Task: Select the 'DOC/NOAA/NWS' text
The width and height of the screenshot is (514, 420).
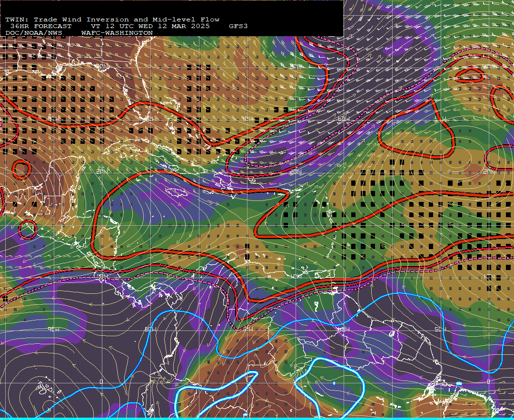Action: (x=33, y=33)
